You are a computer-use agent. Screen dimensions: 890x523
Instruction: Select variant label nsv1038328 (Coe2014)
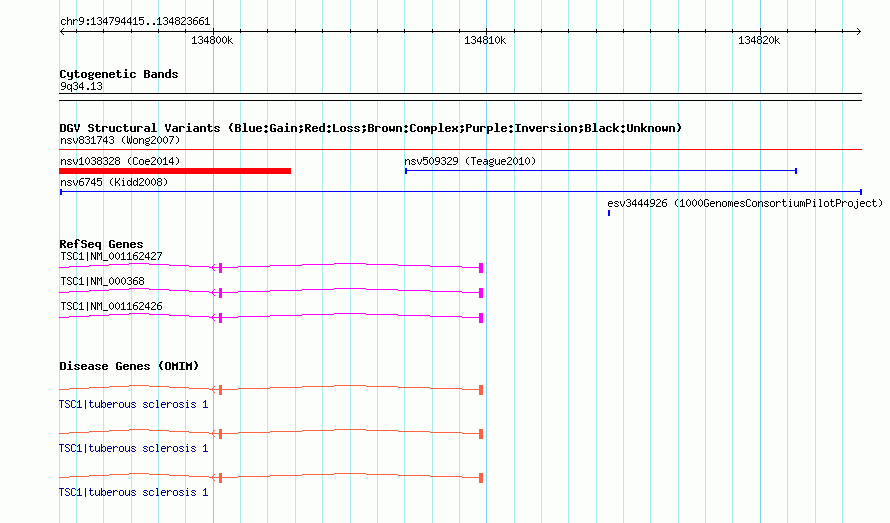[x=120, y=161]
